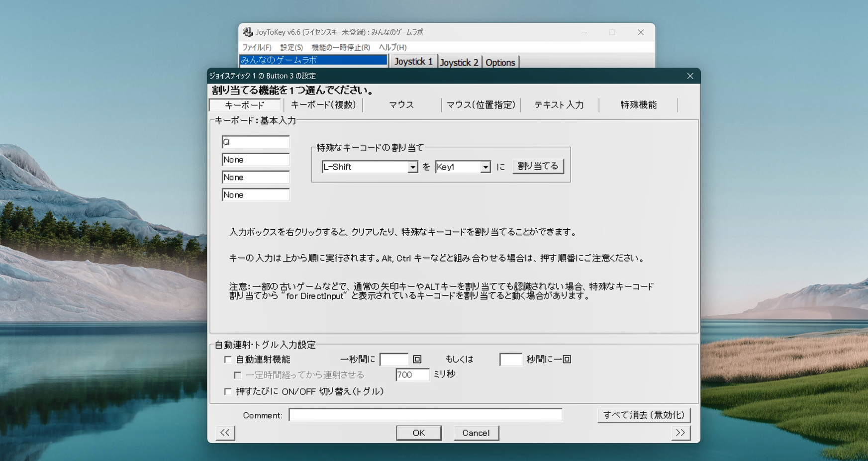Open the Options tab
The height and width of the screenshot is (461, 868).
point(500,62)
